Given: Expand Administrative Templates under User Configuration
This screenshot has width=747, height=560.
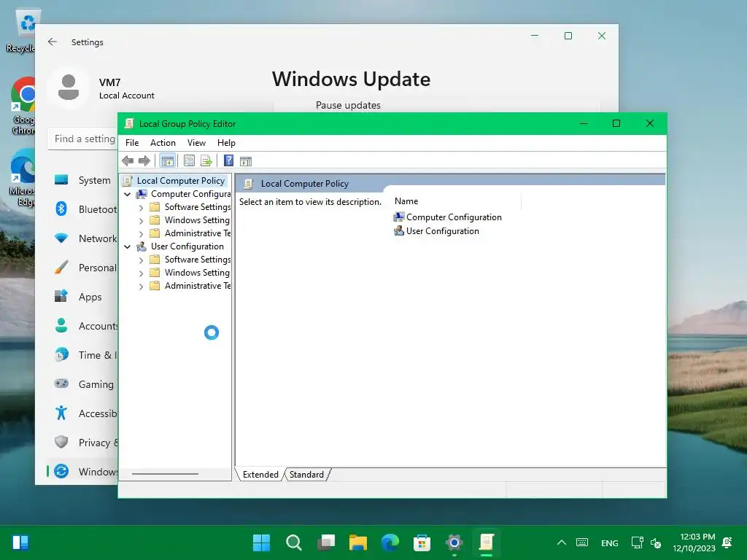Looking at the screenshot, I should click(141, 286).
